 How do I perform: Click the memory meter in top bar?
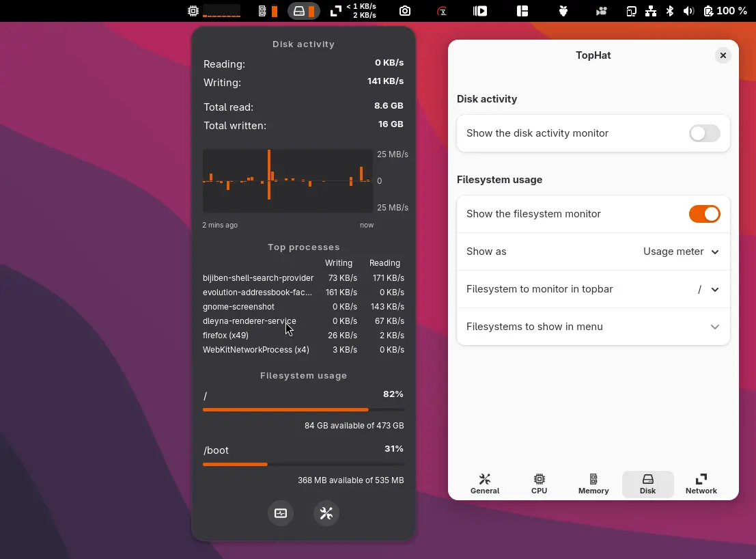[267, 11]
